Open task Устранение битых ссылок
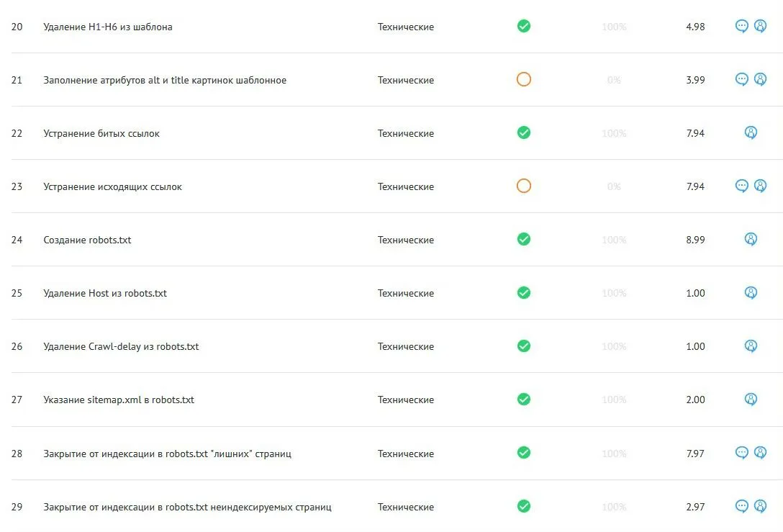783x532 pixels. click(101, 133)
